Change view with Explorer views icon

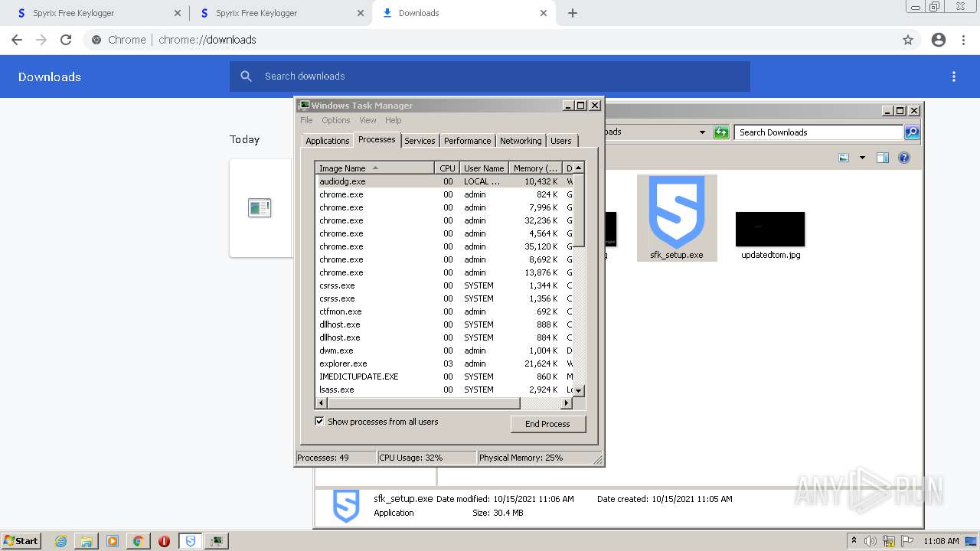pos(844,158)
